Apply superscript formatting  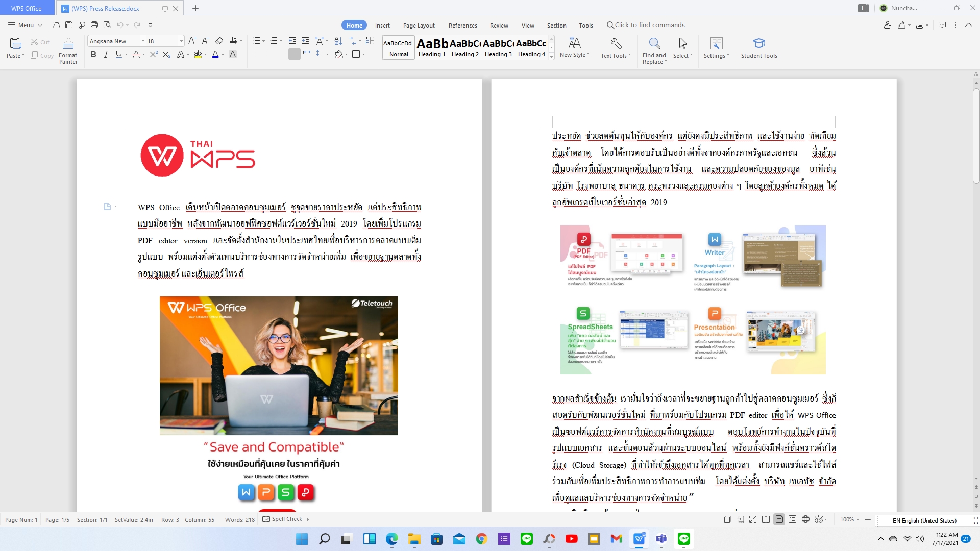click(154, 54)
